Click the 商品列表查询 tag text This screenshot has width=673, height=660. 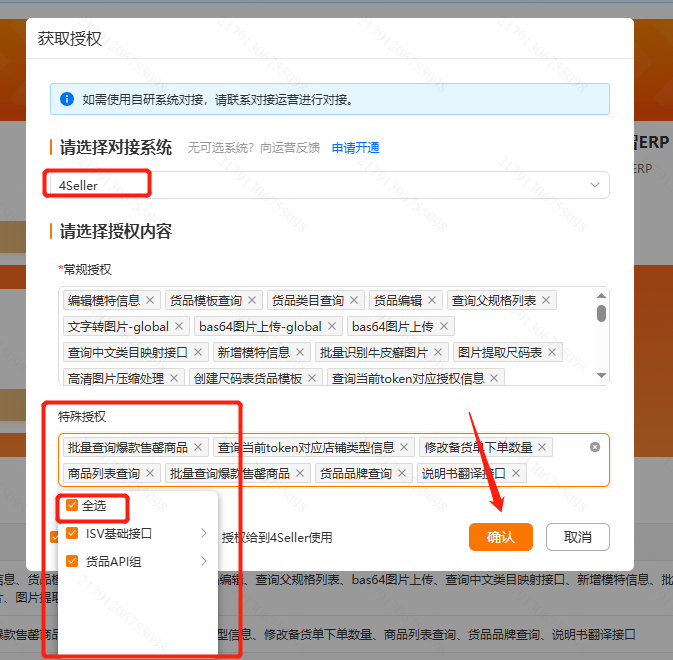click(x=104, y=473)
